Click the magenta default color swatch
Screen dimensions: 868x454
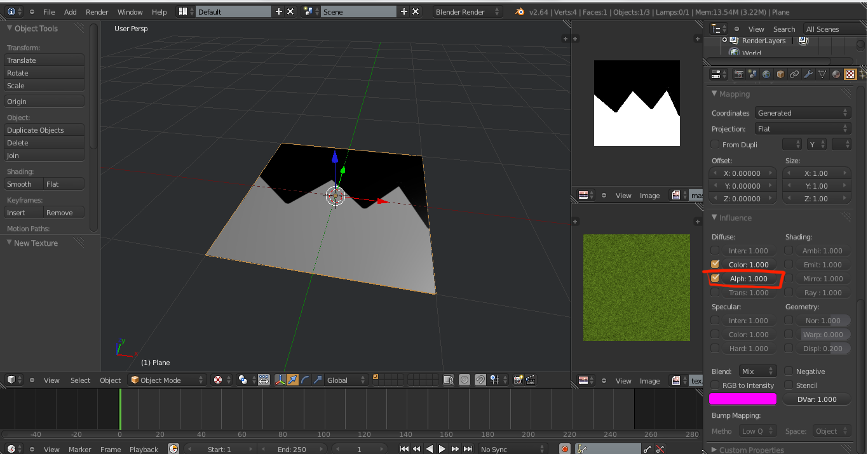pyautogui.click(x=742, y=399)
